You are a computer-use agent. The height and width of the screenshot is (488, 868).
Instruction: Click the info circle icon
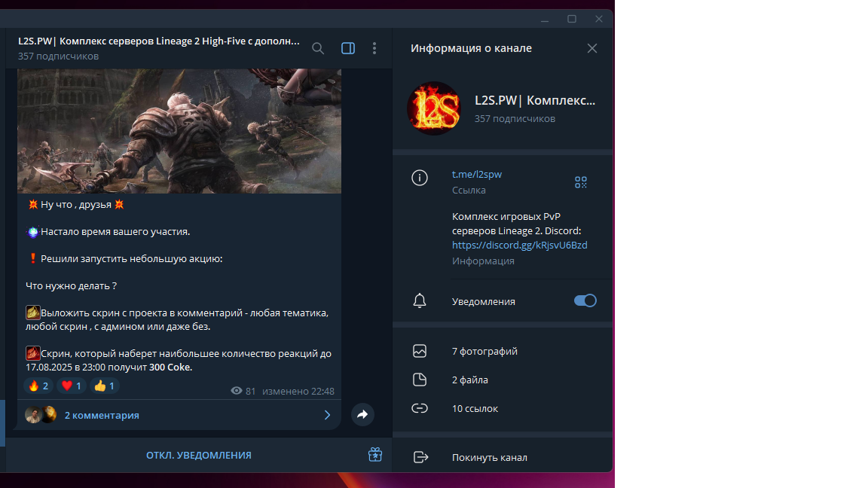point(420,178)
